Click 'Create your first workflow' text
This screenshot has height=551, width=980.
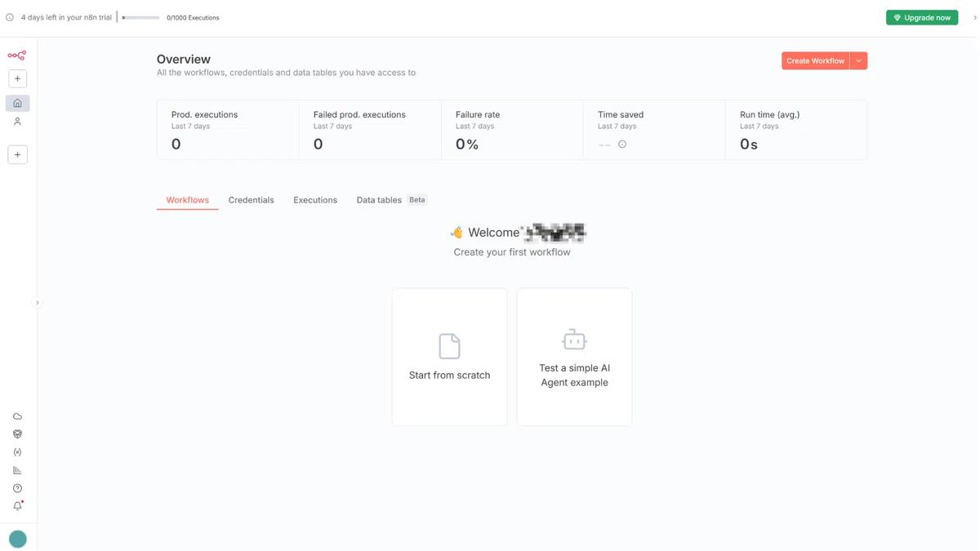(512, 252)
